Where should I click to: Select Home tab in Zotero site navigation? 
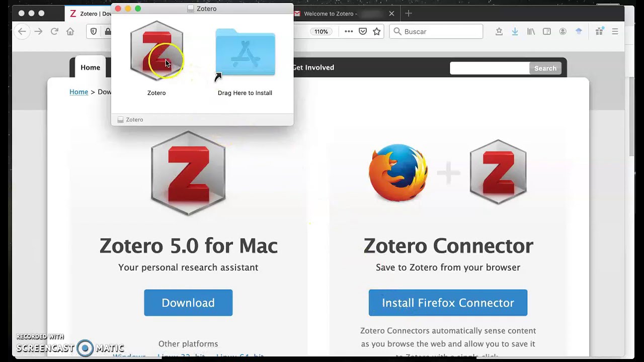tap(91, 67)
